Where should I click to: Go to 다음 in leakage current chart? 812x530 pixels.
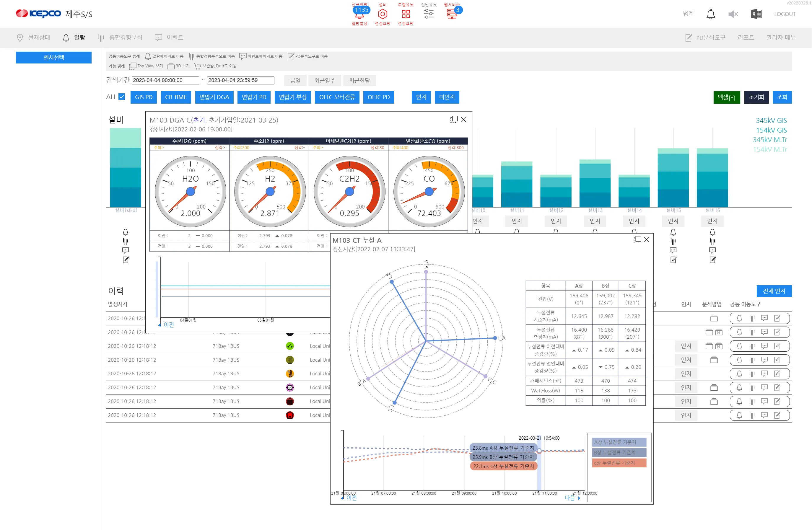tap(572, 498)
